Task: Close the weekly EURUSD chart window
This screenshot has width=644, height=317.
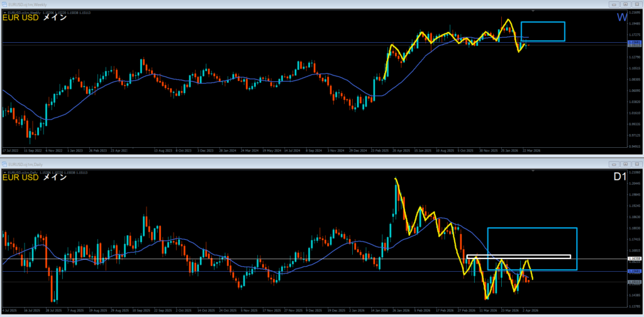Action: click(x=636, y=4)
